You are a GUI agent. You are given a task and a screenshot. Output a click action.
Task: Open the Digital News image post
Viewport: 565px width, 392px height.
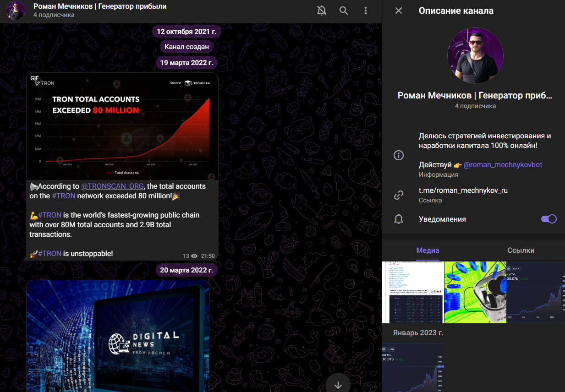pos(118,336)
